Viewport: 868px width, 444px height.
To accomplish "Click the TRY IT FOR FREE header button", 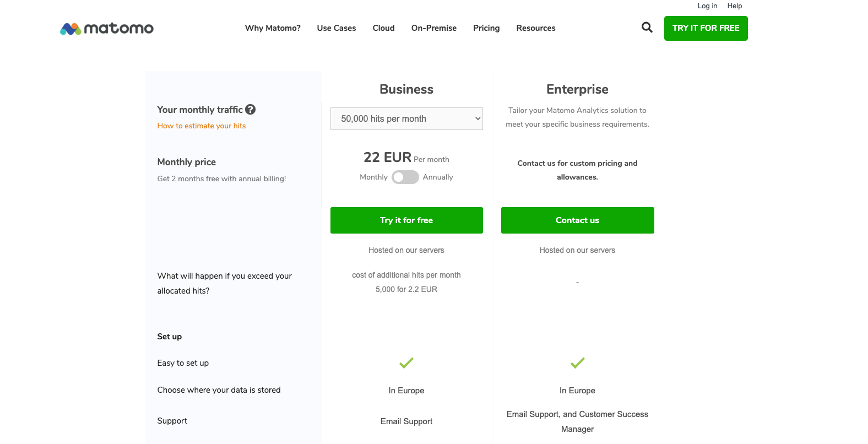I will click(706, 28).
